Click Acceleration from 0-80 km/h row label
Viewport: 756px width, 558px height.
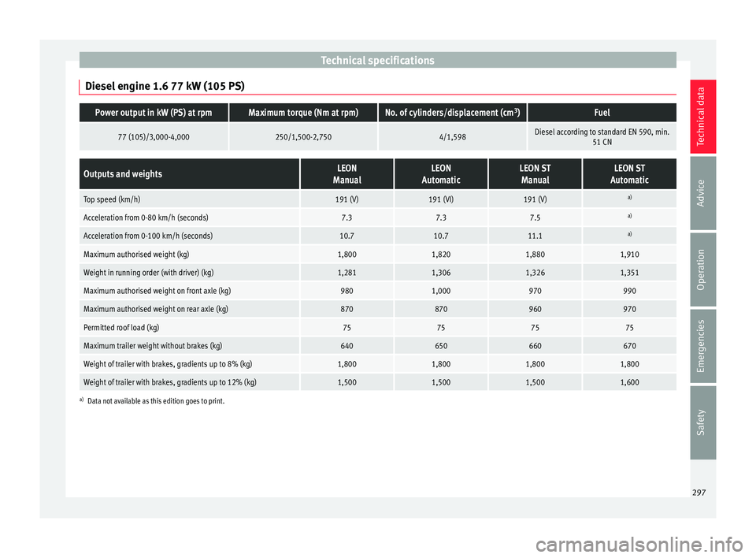(x=146, y=218)
